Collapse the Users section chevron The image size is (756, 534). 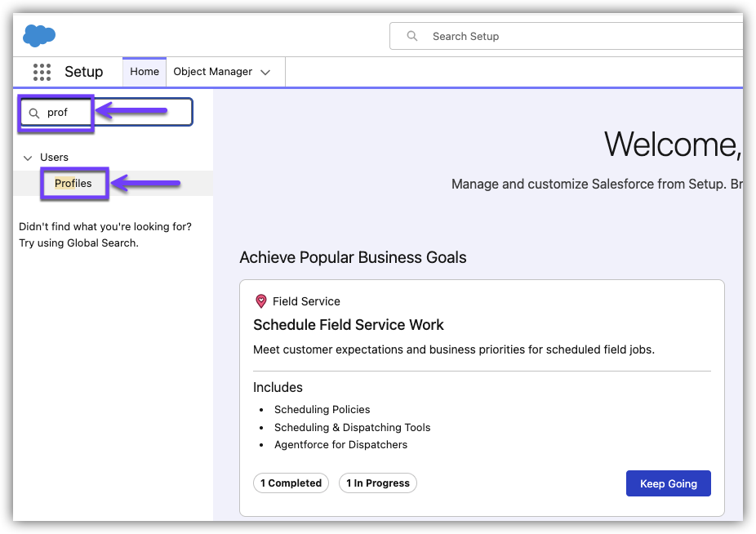tap(28, 158)
